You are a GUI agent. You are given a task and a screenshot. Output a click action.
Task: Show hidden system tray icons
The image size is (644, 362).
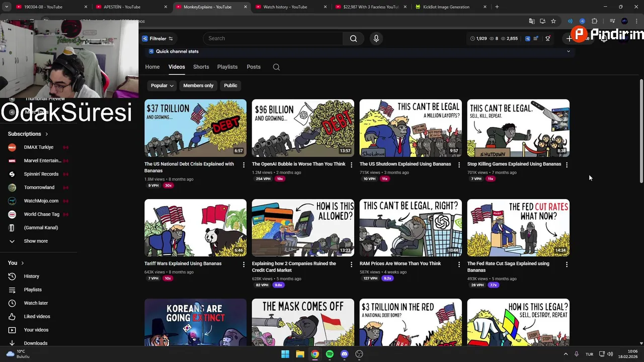coord(566,354)
